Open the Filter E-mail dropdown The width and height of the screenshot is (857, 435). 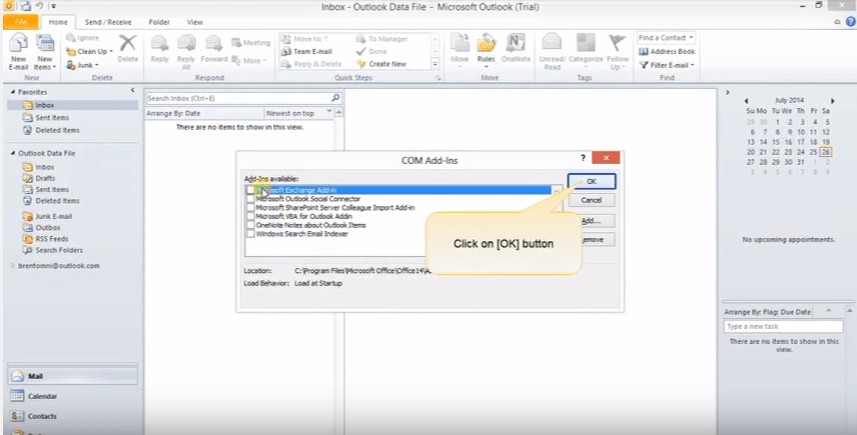(x=667, y=65)
